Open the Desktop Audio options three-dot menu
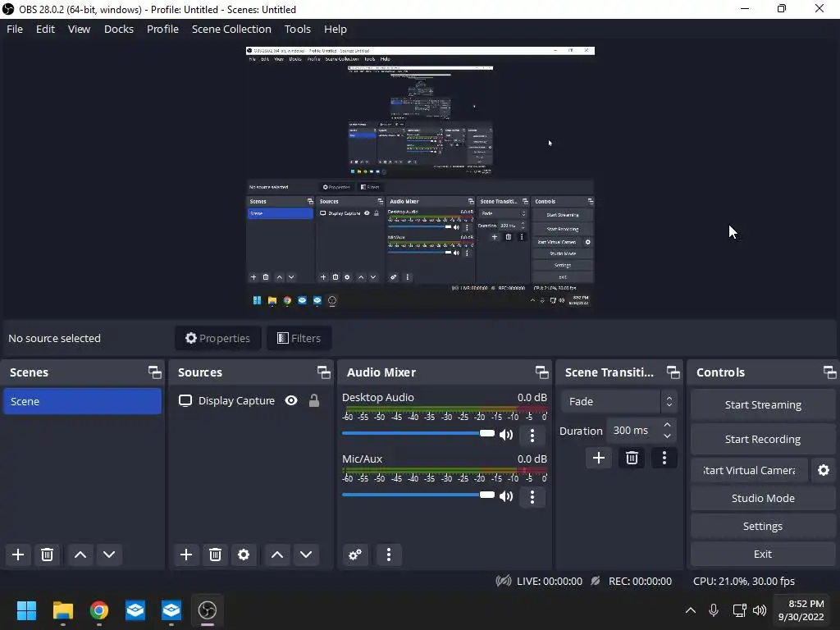840x630 pixels. [532, 435]
